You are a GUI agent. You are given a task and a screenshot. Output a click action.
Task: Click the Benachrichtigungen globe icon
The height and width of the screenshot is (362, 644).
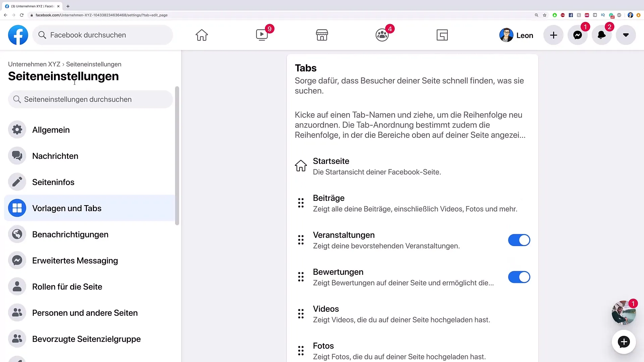[x=17, y=234]
